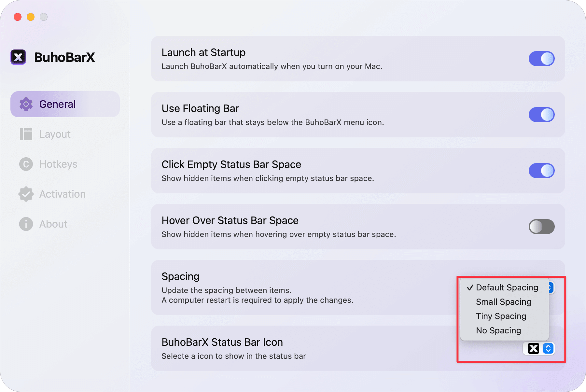586x392 pixels.
Task: Click the BuhoBarX app logo icon
Action: (x=18, y=57)
